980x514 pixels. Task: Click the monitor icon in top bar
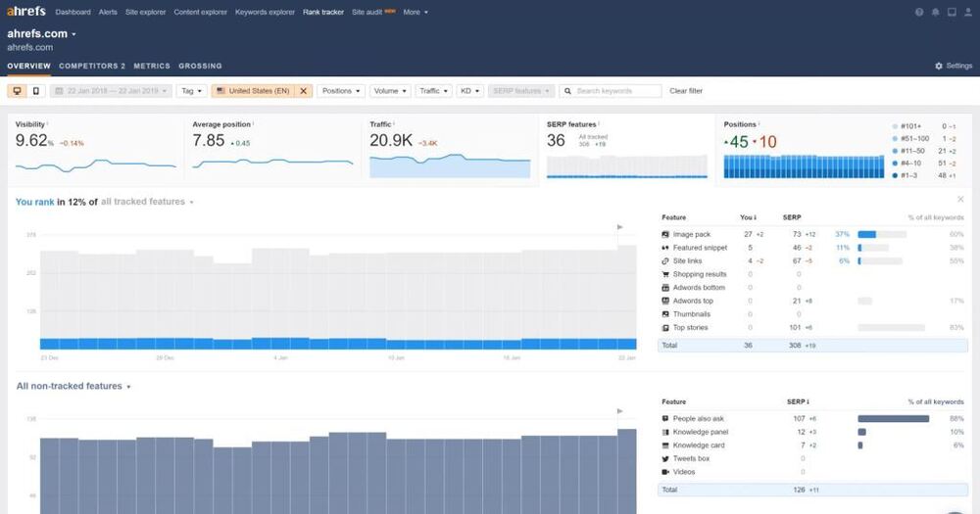[952, 12]
